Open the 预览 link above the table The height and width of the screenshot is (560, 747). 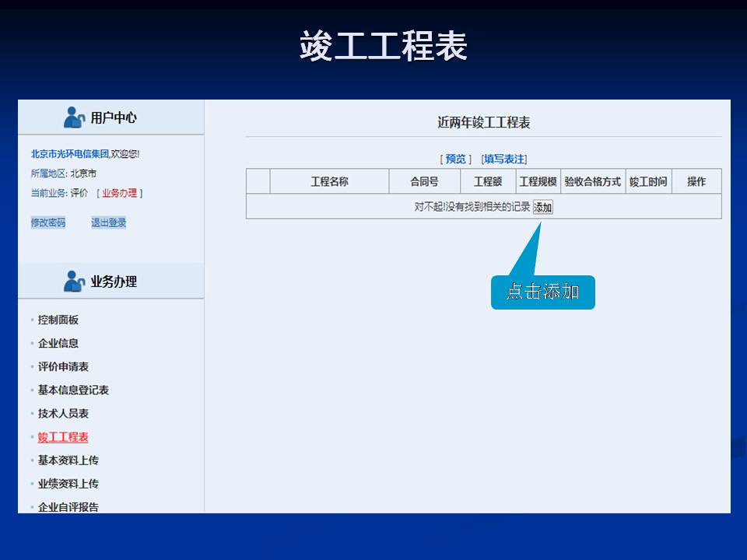pos(455,159)
